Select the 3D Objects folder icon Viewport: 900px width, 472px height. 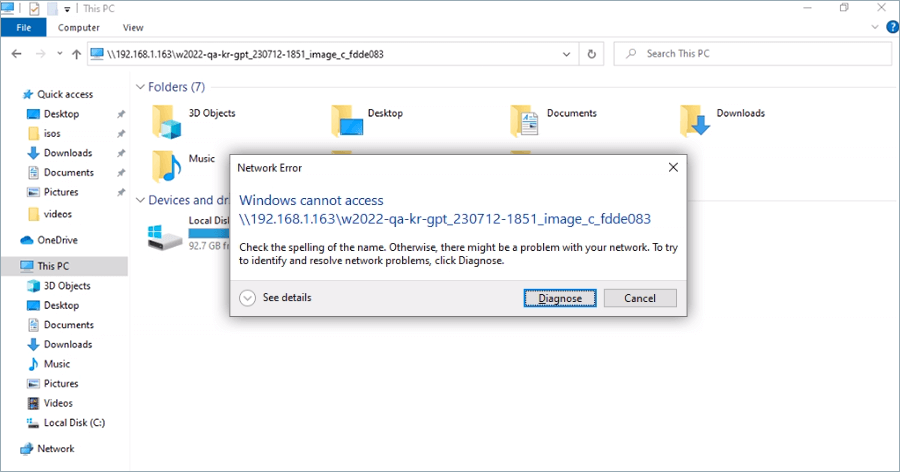pos(167,121)
